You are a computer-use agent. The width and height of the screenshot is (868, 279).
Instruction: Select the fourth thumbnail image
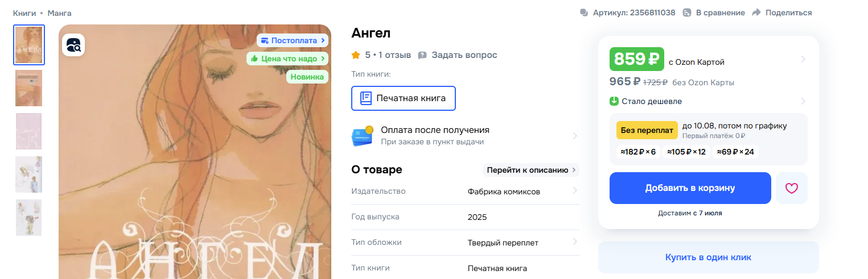point(29,174)
